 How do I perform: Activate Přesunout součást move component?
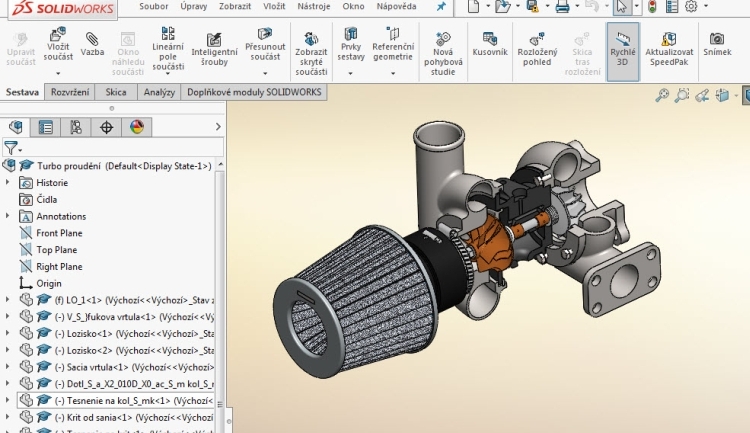tap(265, 44)
